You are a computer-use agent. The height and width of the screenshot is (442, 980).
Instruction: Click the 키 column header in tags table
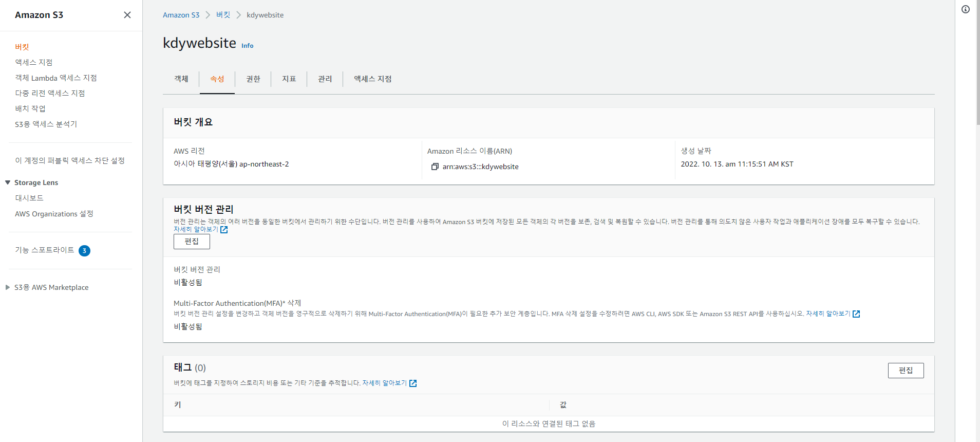point(178,404)
